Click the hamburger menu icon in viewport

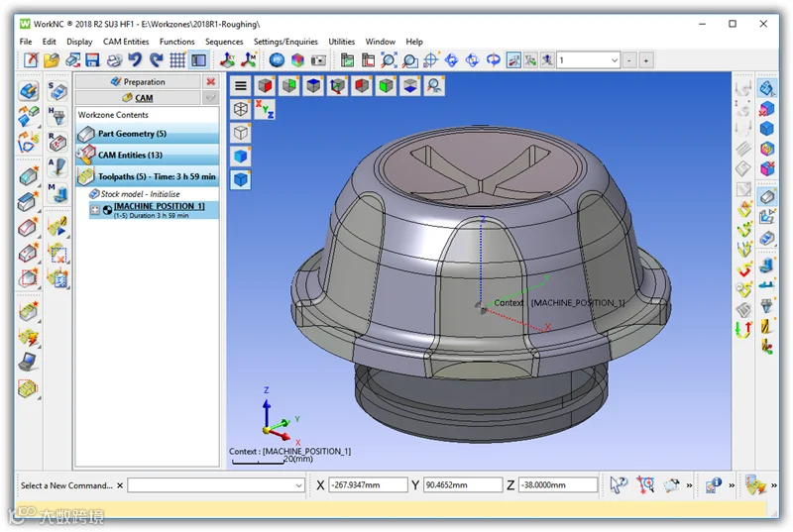click(241, 86)
